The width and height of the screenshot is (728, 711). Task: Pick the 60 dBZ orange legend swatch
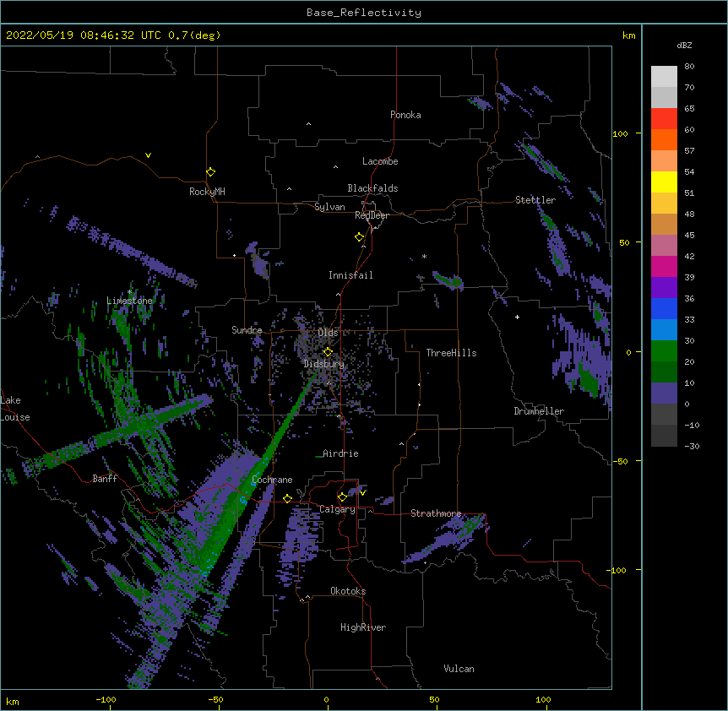click(x=664, y=139)
